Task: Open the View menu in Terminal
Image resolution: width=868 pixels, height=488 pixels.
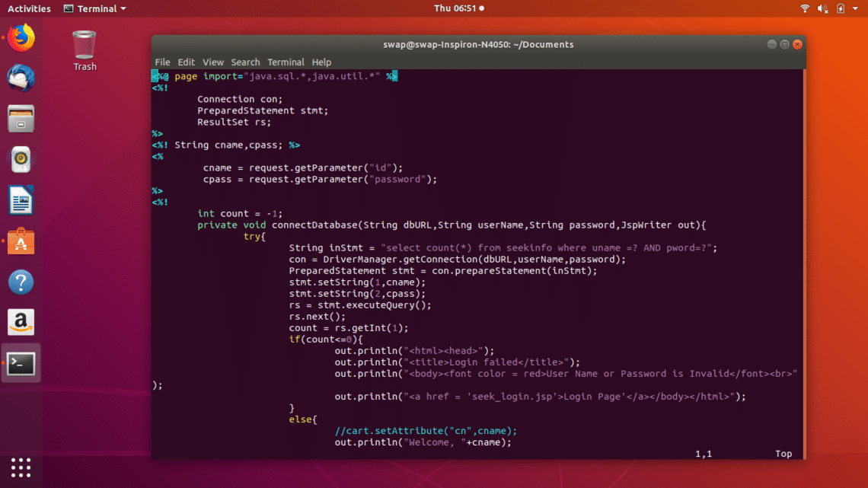Action: point(213,62)
